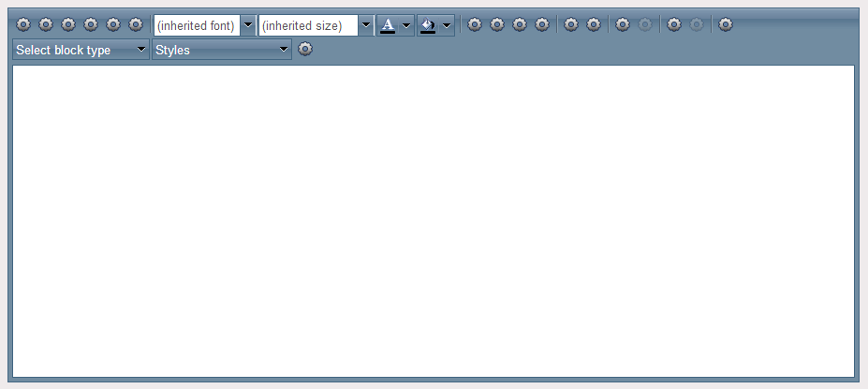Expand the Select block type dropdown
The height and width of the screenshot is (389, 868).
tap(81, 50)
